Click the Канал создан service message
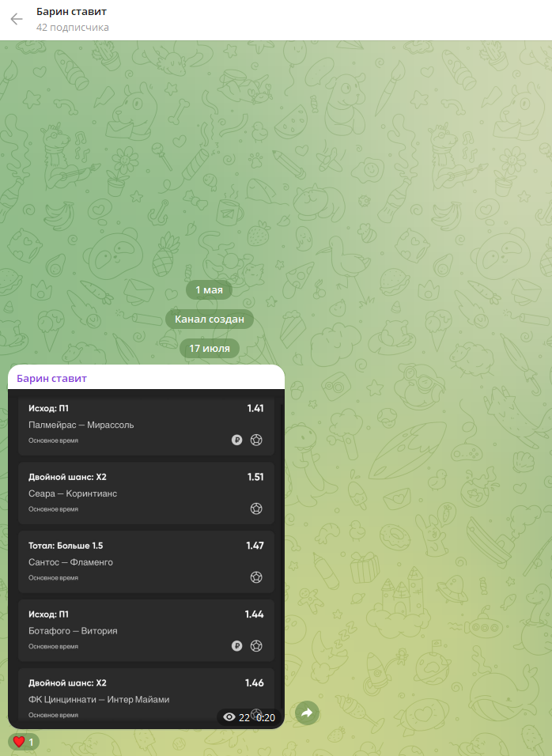The width and height of the screenshot is (552, 756). point(210,319)
